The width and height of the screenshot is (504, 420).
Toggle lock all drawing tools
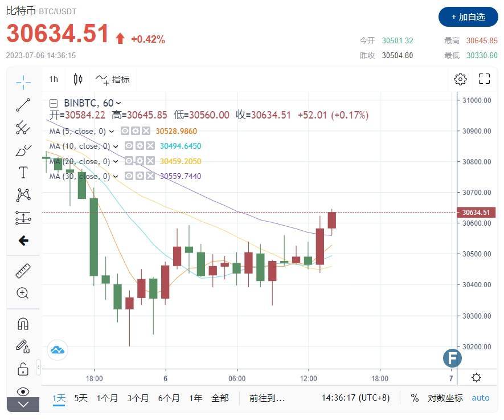point(23,369)
